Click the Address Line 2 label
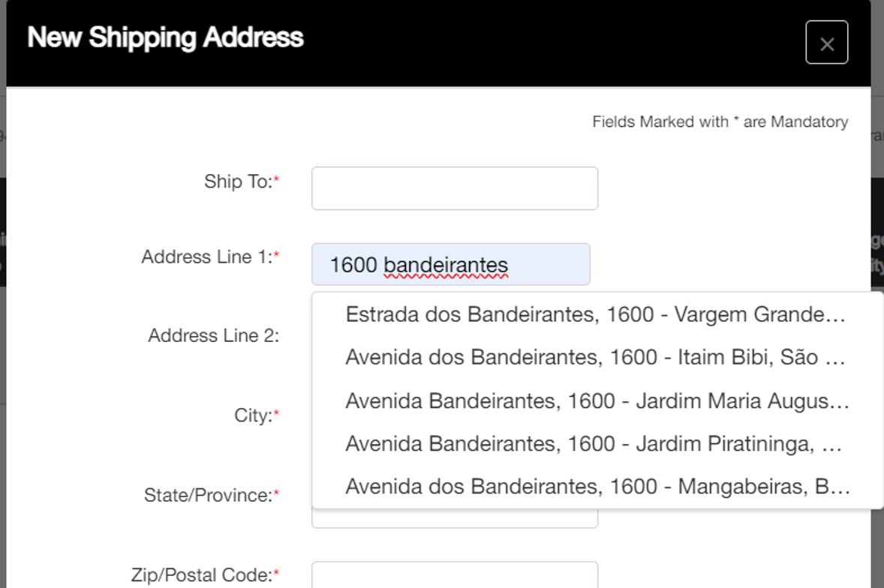The image size is (884, 588). [x=213, y=335]
